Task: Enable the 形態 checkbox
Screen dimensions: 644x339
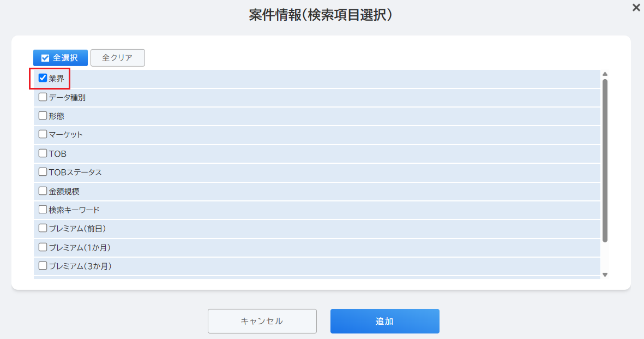Action: pyautogui.click(x=43, y=116)
